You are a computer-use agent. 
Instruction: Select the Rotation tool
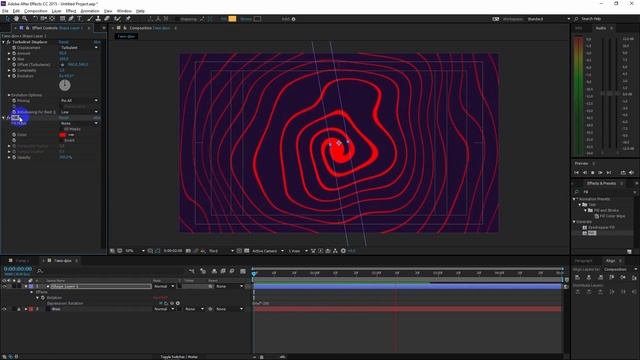pos(35,19)
